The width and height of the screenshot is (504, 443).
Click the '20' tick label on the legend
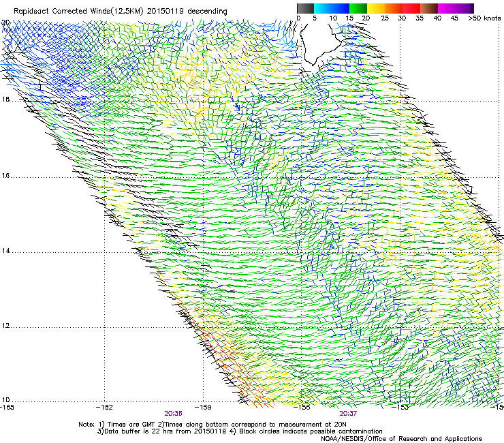(x=366, y=18)
